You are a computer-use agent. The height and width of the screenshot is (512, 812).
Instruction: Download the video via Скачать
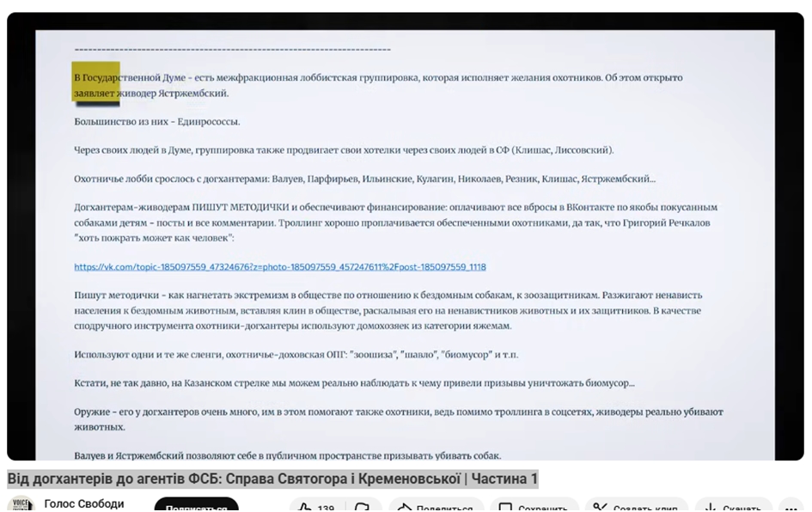[733, 507]
